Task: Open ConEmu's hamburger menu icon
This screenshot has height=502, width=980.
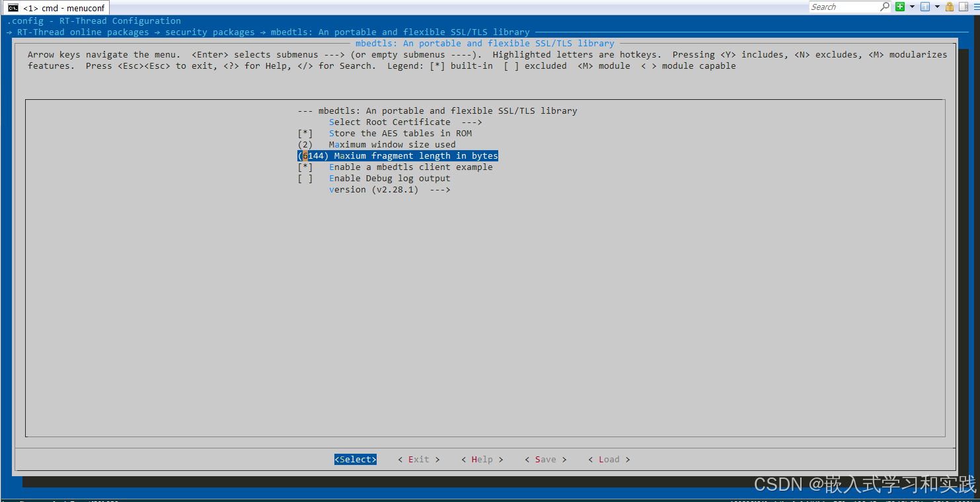Action: pyautogui.click(x=977, y=7)
